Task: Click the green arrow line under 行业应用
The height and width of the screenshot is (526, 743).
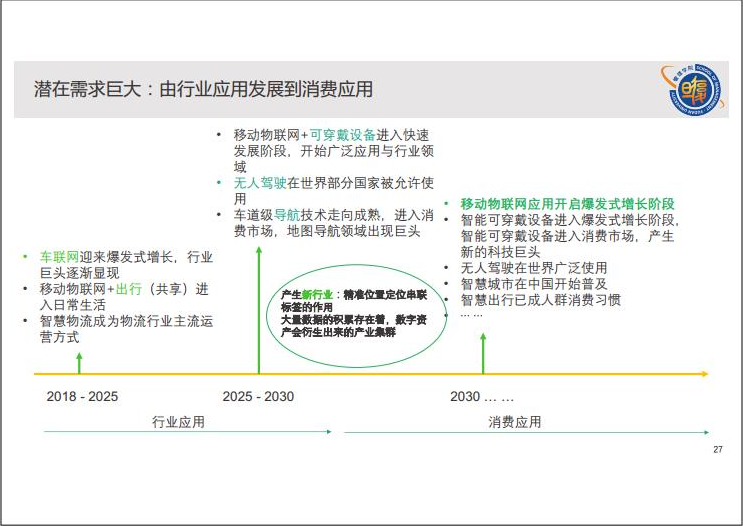Action: click(187, 432)
